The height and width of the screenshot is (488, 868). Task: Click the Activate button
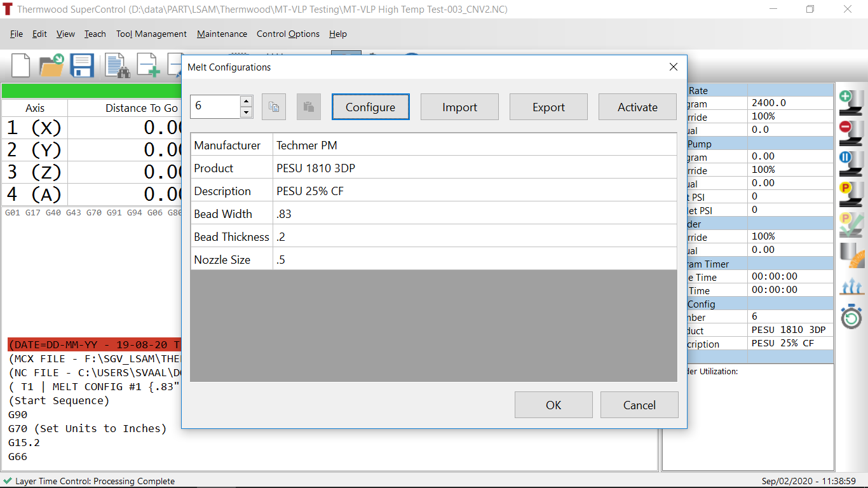pyautogui.click(x=637, y=107)
